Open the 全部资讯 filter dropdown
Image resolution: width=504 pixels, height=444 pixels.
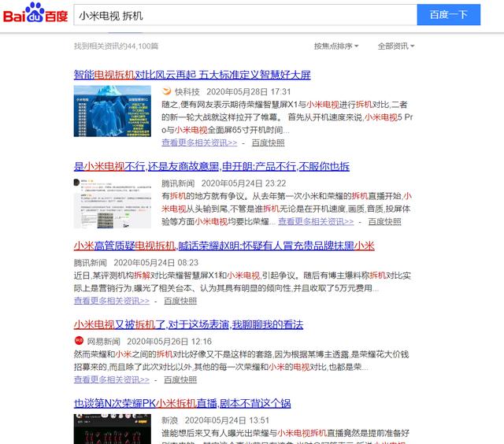(x=395, y=46)
